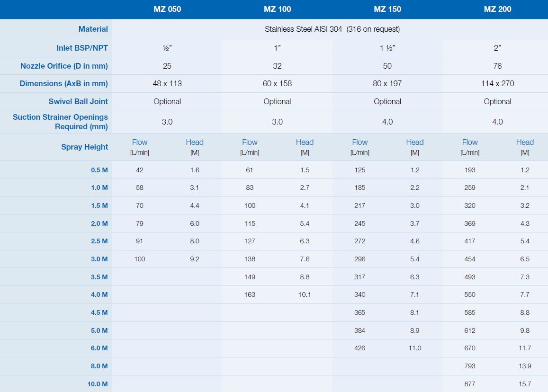The image size is (548, 392).
Task: Click the Spray Height row label
Action: [x=84, y=147]
